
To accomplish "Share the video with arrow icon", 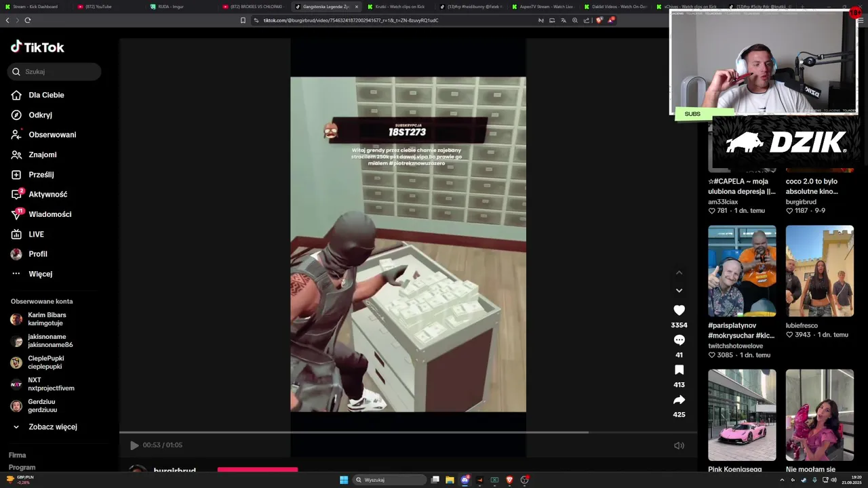I will 679,399.
